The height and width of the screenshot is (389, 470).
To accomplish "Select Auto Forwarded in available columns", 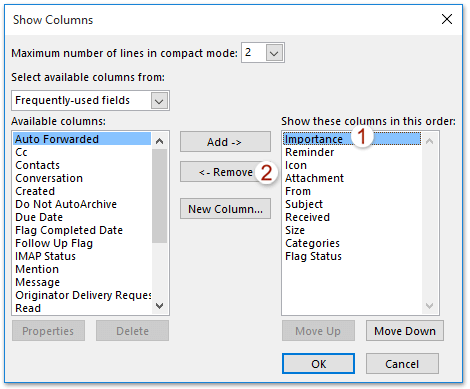I will (82, 139).
